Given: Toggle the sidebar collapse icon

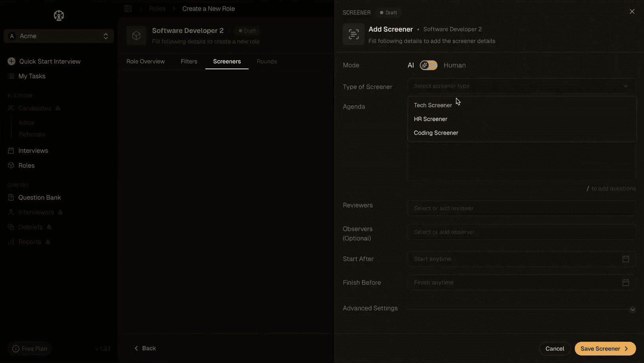Looking at the screenshot, I should point(128,9).
